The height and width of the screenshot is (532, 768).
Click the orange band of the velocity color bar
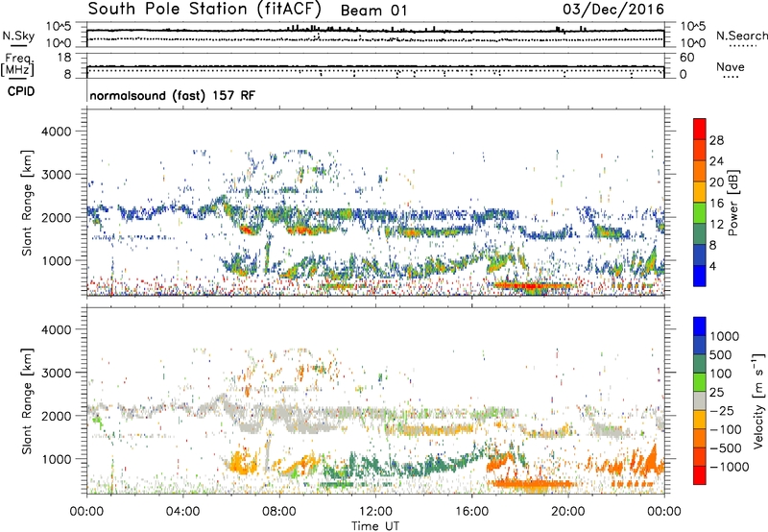click(700, 438)
